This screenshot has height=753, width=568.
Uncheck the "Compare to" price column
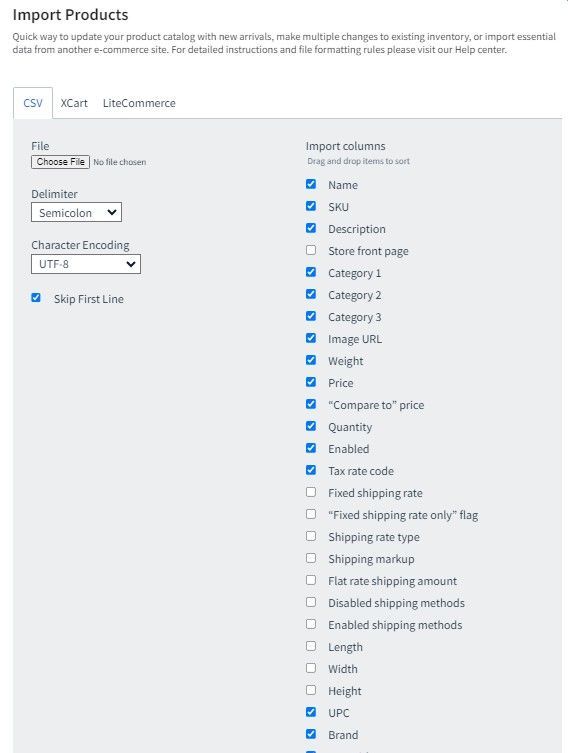pos(311,404)
